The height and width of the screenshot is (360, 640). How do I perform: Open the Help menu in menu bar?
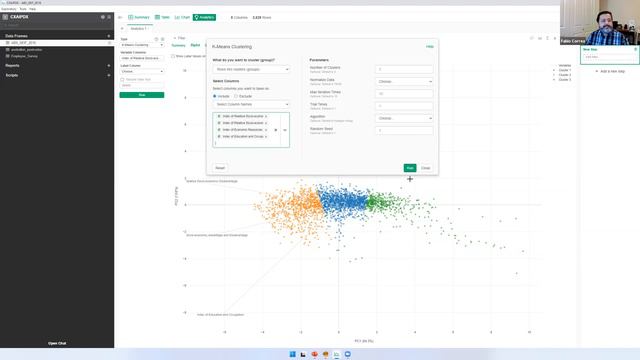coord(32,9)
